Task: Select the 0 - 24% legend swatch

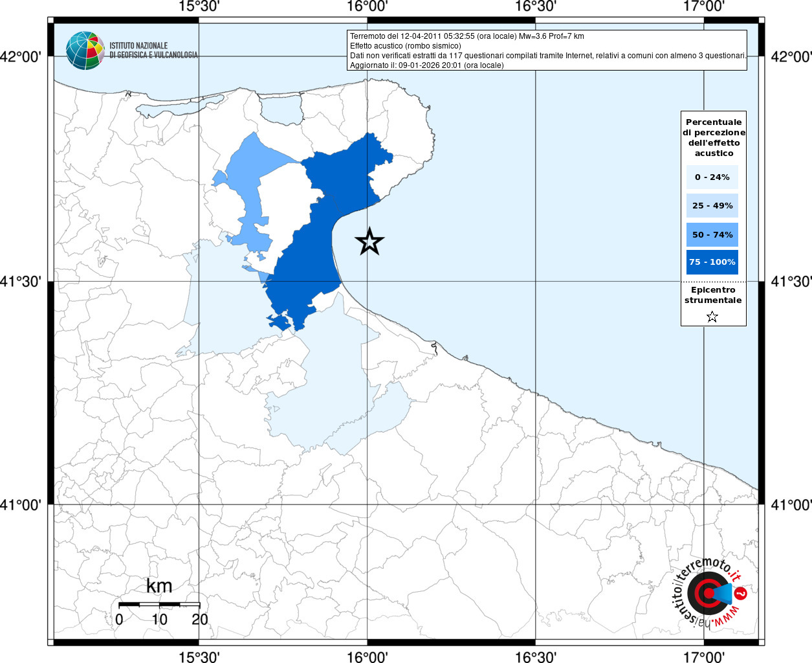Action: [x=712, y=177]
